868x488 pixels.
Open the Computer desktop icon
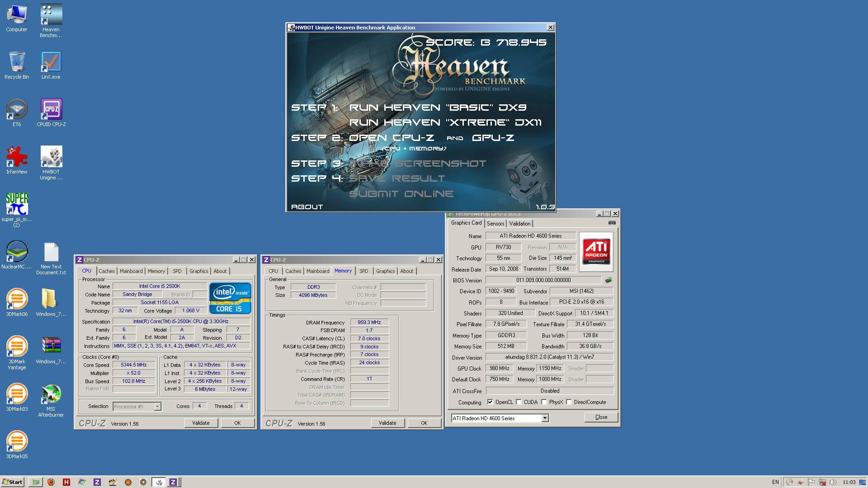(x=17, y=18)
